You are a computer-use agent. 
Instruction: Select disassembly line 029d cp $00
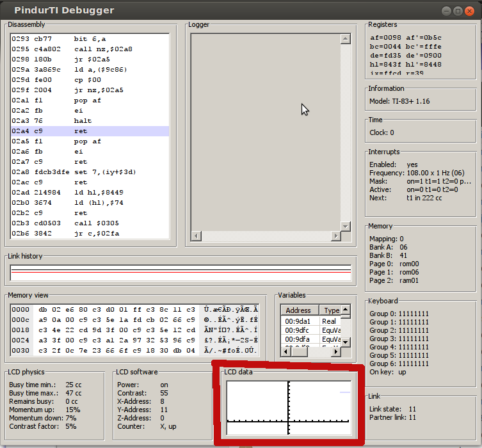[x=90, y=80]
